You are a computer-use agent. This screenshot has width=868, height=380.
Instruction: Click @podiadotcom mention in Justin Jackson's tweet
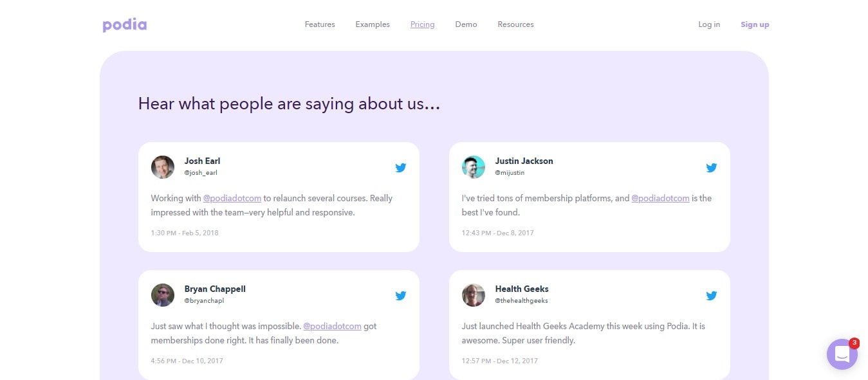660,198
